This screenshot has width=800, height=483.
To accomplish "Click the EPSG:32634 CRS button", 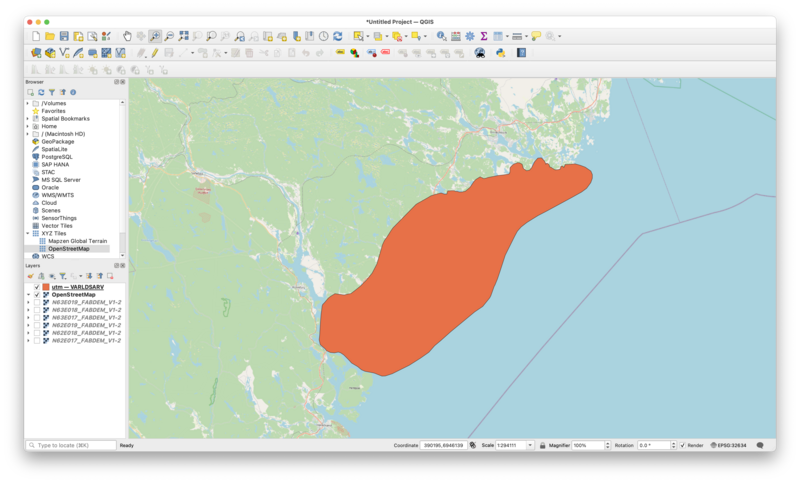I will point(729,445).
